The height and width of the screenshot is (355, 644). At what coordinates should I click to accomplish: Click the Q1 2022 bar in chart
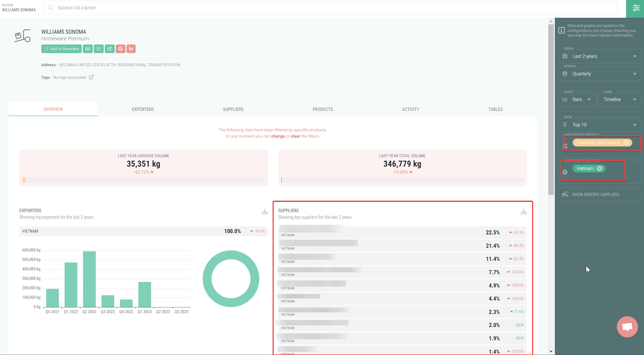(x=71, y=285)
